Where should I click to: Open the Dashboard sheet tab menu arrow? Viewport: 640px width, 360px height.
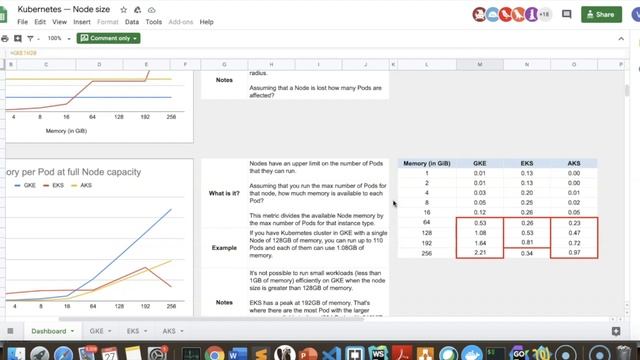[72, 331]
